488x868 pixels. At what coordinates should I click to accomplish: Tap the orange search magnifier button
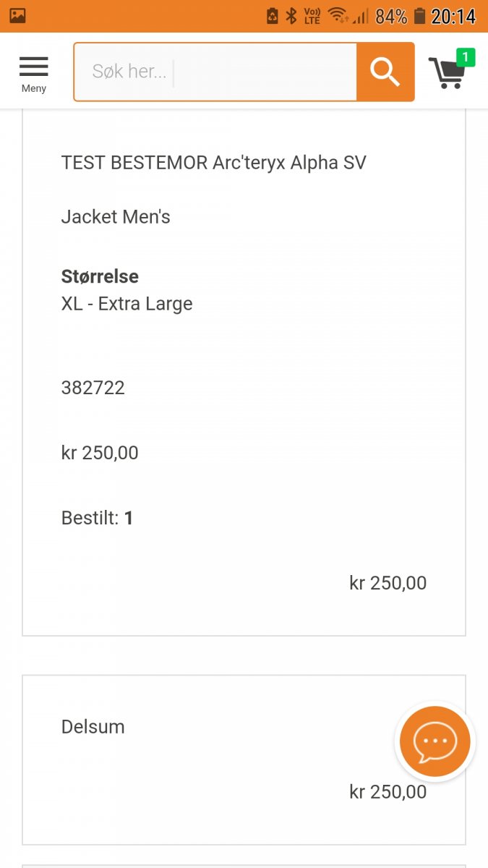pyautogui.click(x=385, y=72)
